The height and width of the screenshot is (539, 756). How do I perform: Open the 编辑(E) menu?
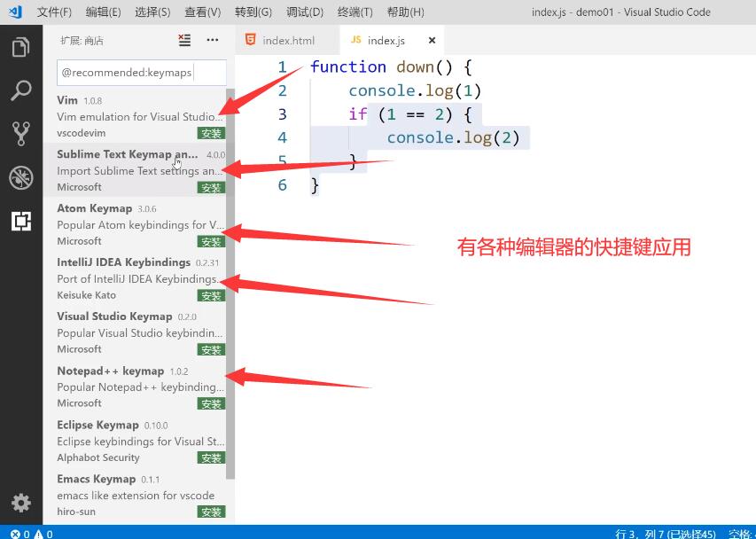[x=103, y=12]
